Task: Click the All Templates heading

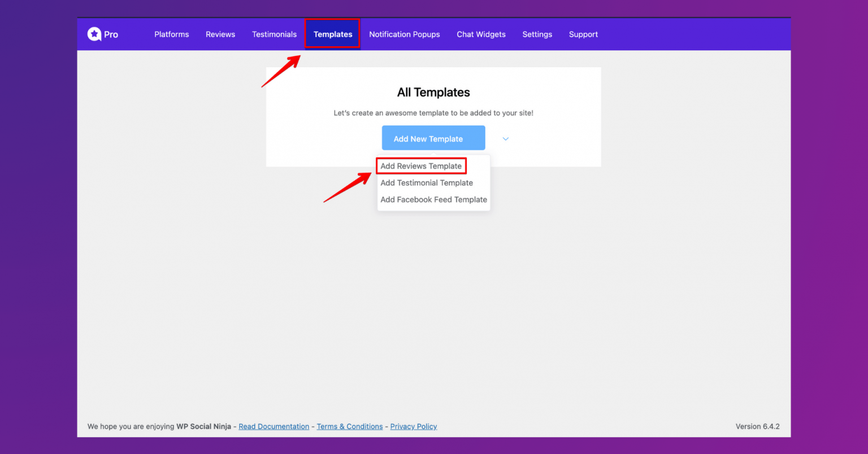Action: point(433,92)
